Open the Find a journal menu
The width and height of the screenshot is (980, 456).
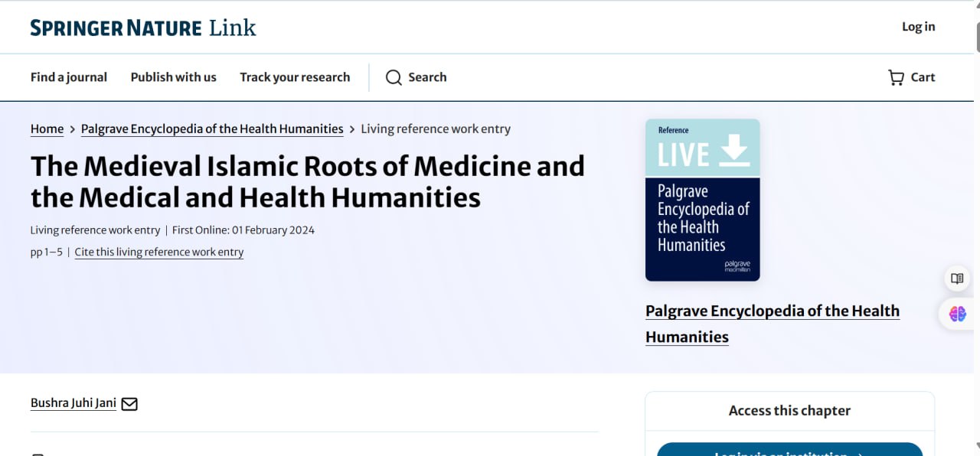[x=69, y=77]
